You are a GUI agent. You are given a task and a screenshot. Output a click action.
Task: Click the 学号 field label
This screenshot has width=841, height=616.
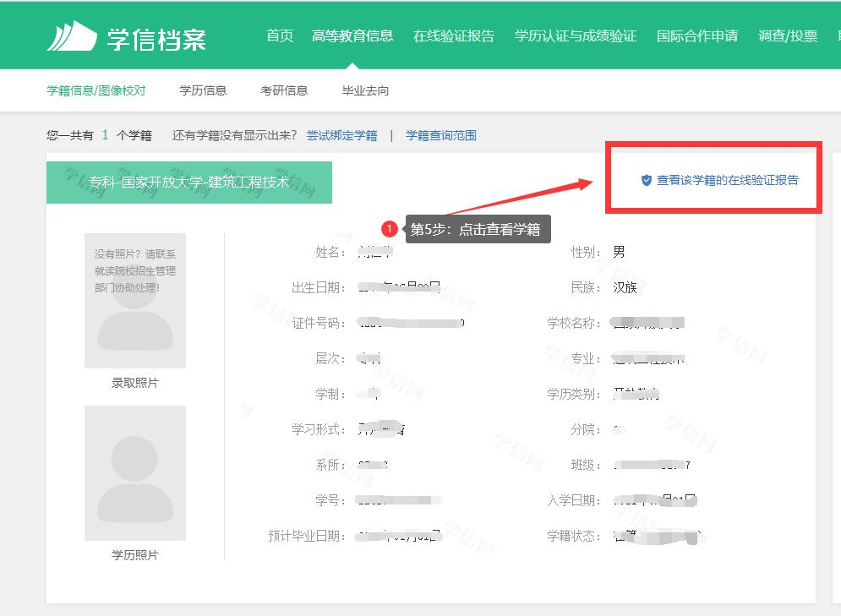pyautogui.click(x=330, y=500)
